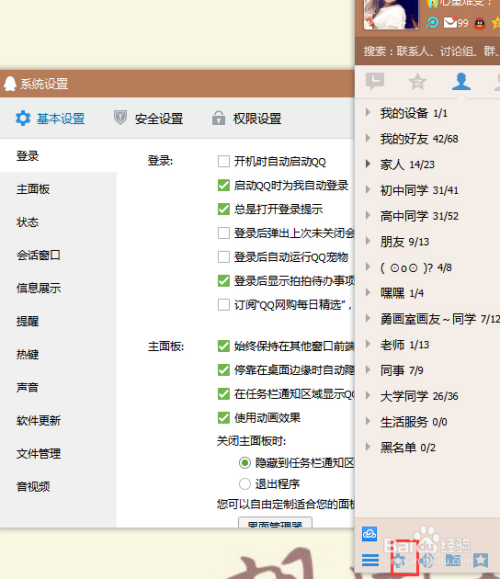Switch to the conversations tab icon

(375, 80)
